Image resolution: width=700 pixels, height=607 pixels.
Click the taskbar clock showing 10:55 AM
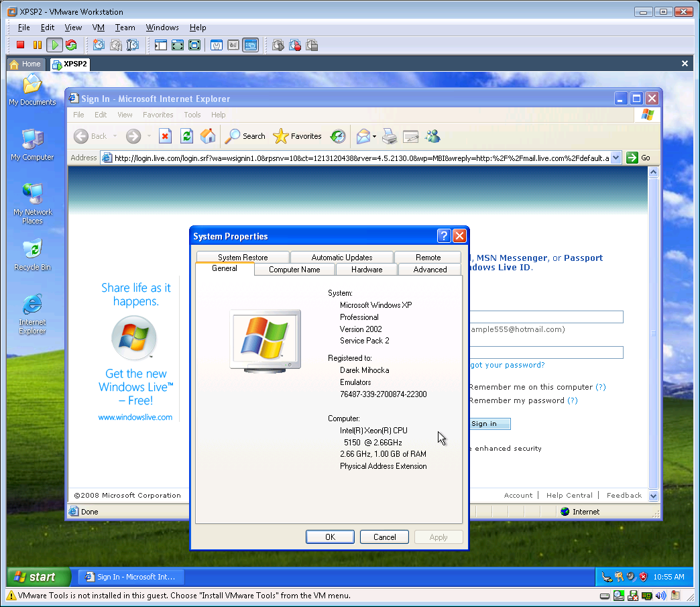click(x=668, y=577)
